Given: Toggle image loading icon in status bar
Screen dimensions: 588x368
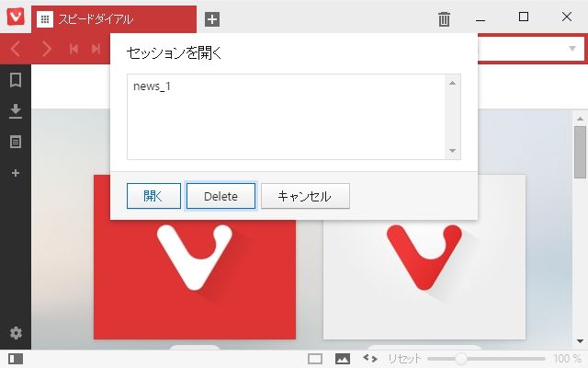Looking at the screenshot, I should pyautogui.click(x=343, y=359).
